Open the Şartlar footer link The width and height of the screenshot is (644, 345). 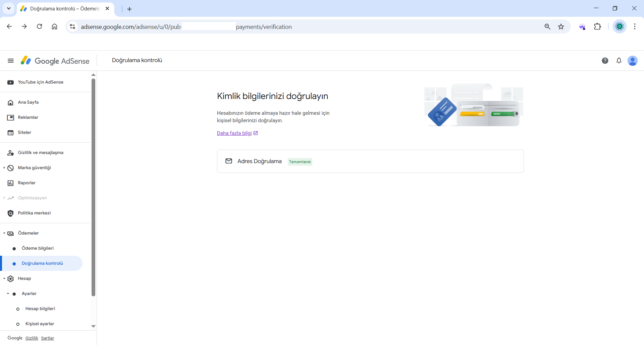47,338
